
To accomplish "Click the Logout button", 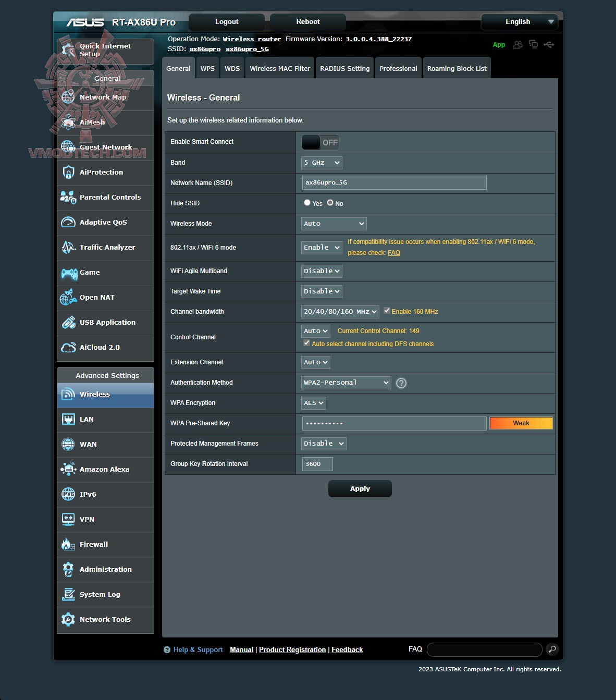I will [x=227, y=22].
